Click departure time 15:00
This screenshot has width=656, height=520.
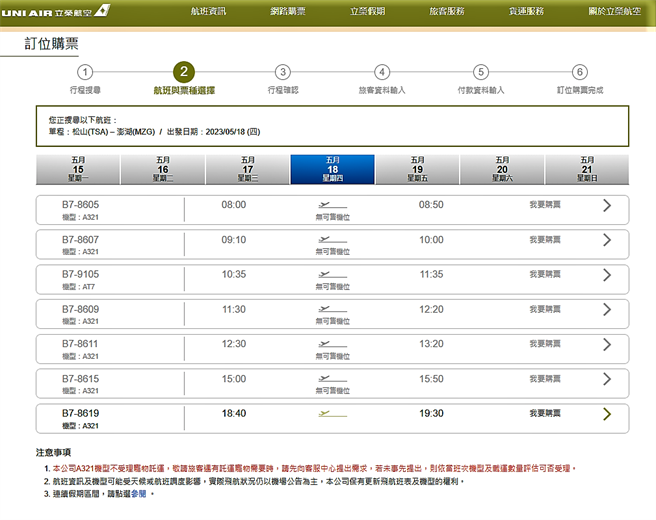click(234, 379)
